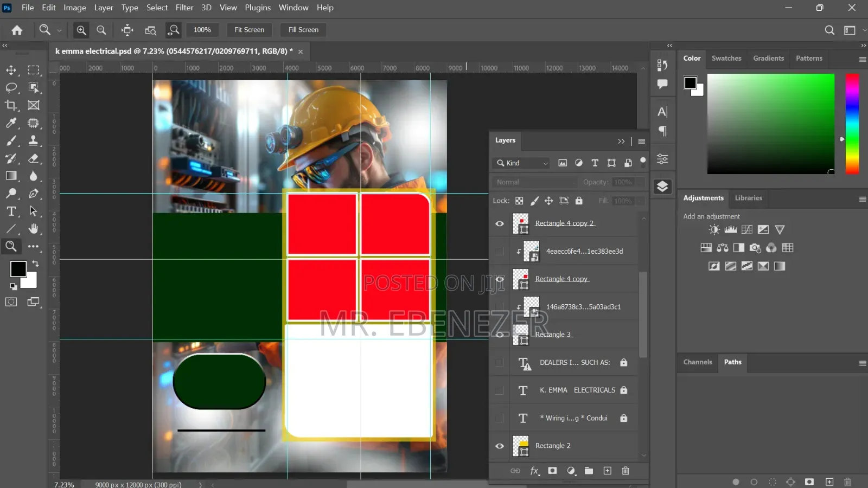
Task: Switch to the Libraries tab
Action: pos(748,198)
